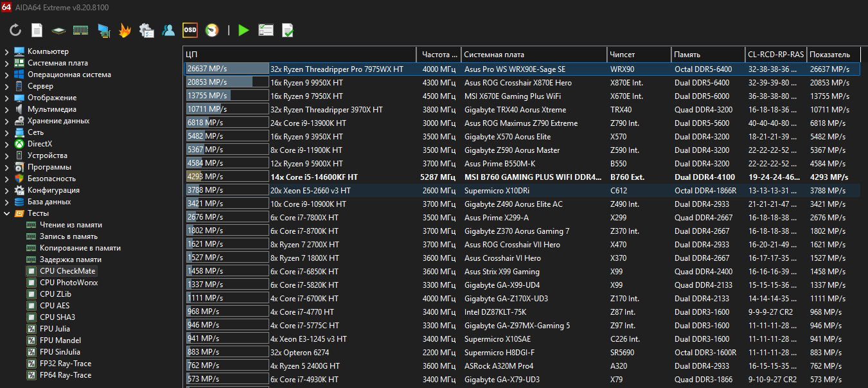Select FPU SinJulia benchmark
Viewport: 868px width, 388px height.
click(60, 352)
